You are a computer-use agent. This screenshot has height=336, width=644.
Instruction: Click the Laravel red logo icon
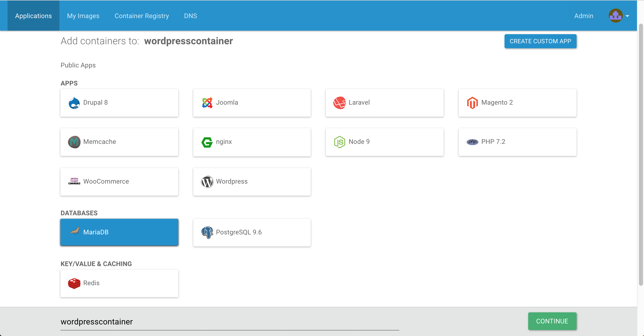coord(339,103)
